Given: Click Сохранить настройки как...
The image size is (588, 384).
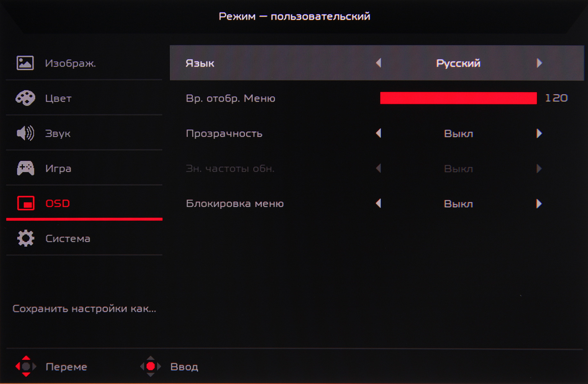Looking at the screenshot, I should point(84,309).
